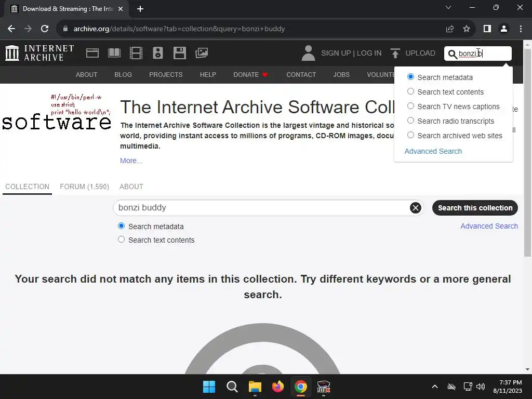
Task: Open Advanced Search below collection button
Action: pos(489,226)
